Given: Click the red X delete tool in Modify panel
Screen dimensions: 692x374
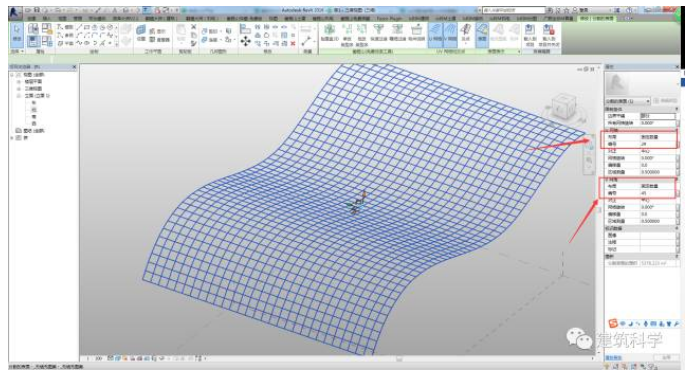Looking at the screenshot, I should (x=293, y=43).
